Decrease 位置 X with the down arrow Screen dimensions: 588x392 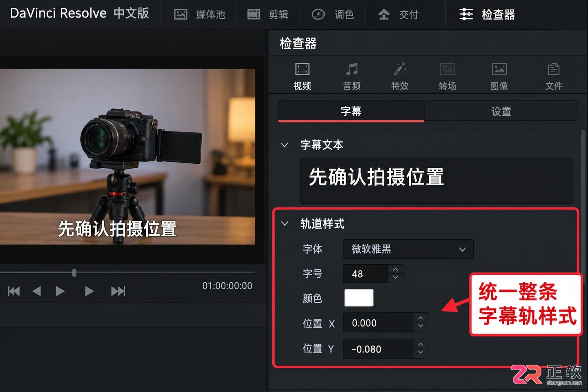[x=421, y=327]
